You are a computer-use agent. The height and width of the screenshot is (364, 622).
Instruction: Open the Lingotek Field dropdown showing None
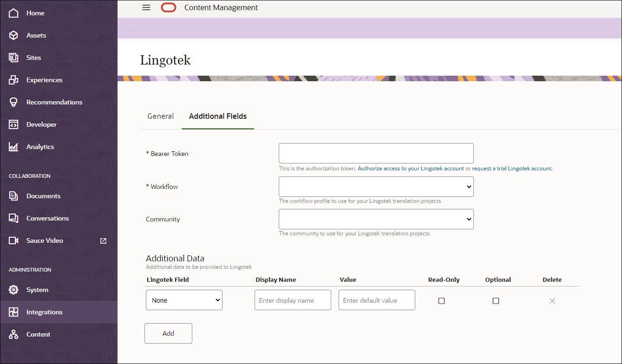coord(184,300)
